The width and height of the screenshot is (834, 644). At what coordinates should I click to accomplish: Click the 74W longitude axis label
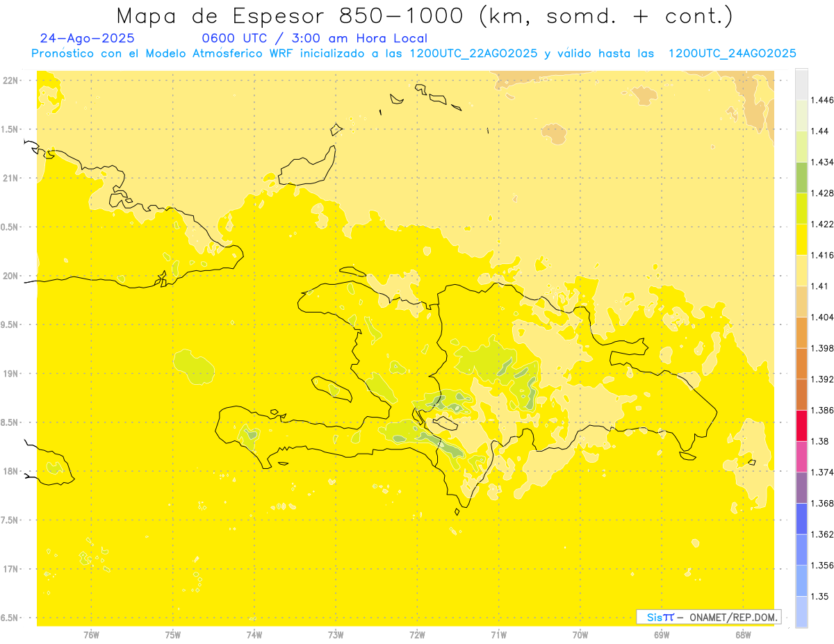254,635
